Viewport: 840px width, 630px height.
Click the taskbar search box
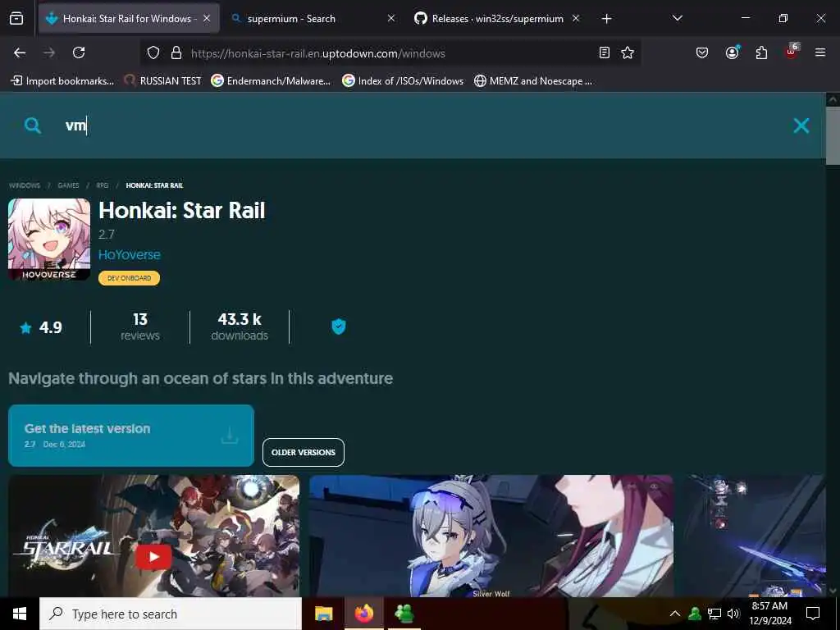pos(171,614)
